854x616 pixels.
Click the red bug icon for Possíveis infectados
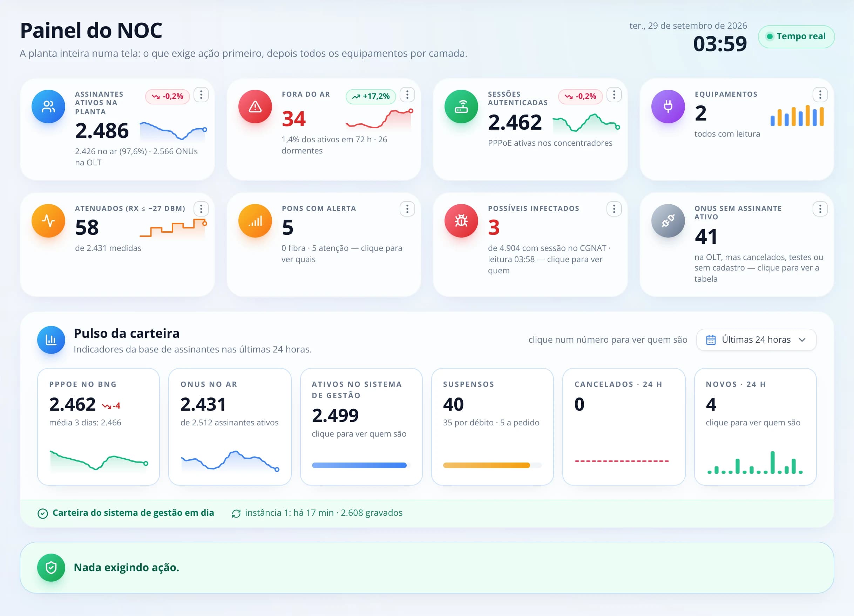click(x=461, y=221)
